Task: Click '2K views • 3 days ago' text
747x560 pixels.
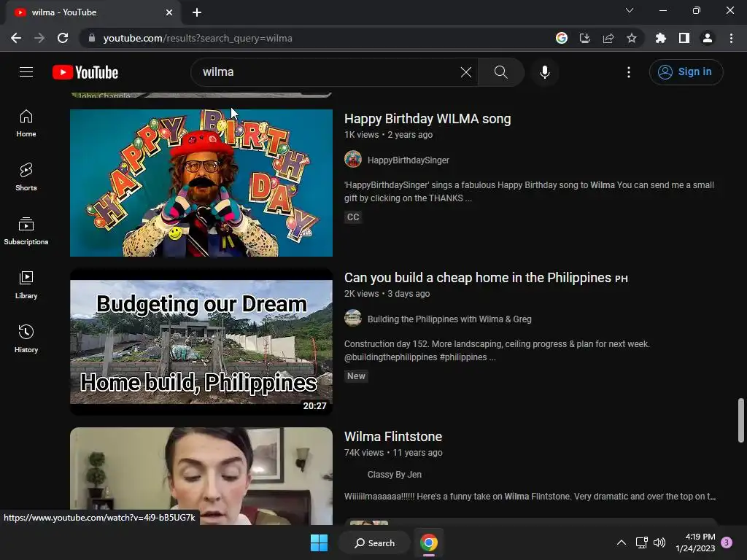Action: coord(387,294)
